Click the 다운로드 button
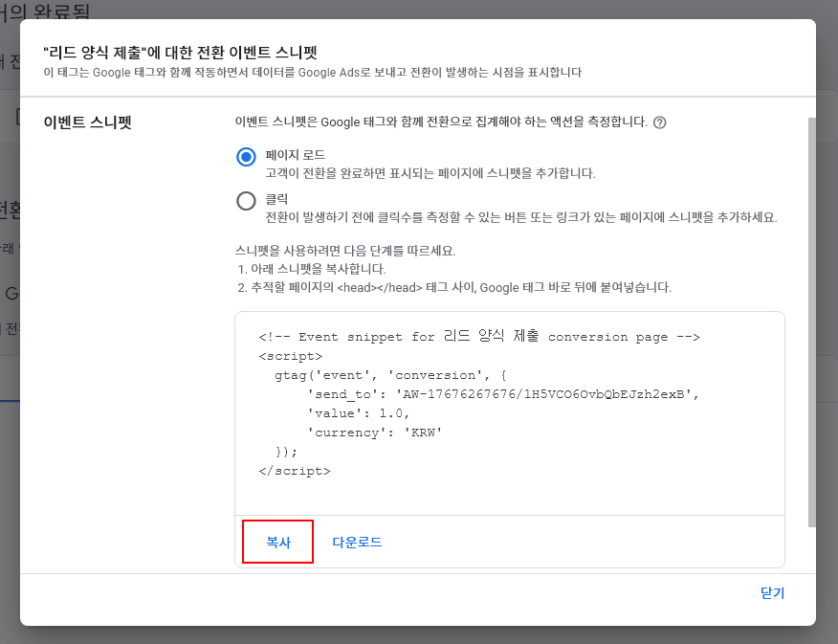Screen dimensions: 838x644 pyautogui.click(x=357, y=542)
